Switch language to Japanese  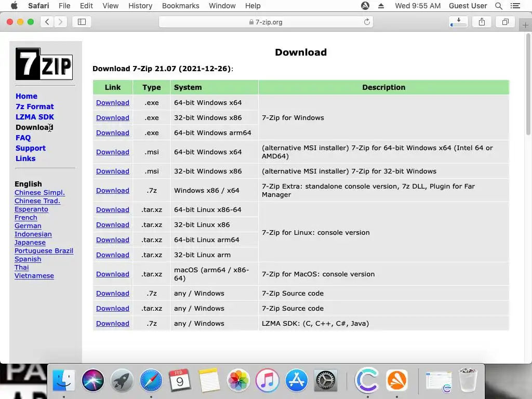click(30, 242)
